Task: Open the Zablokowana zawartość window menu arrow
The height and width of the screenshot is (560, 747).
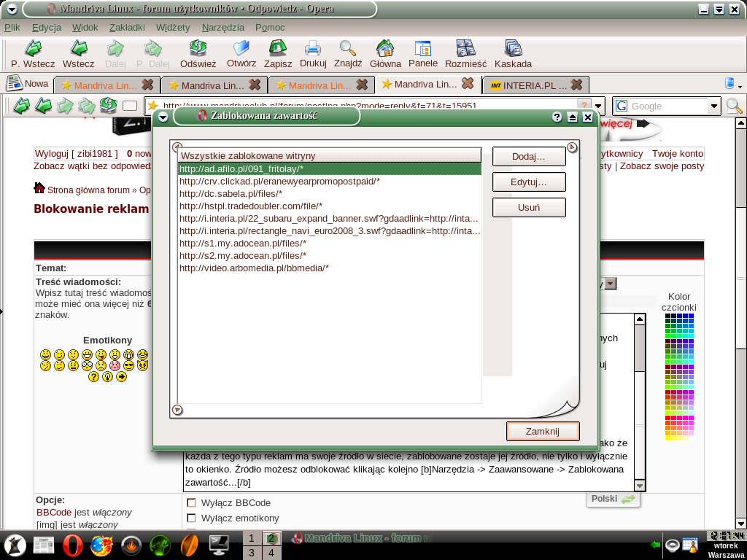Action: point(163,117)
